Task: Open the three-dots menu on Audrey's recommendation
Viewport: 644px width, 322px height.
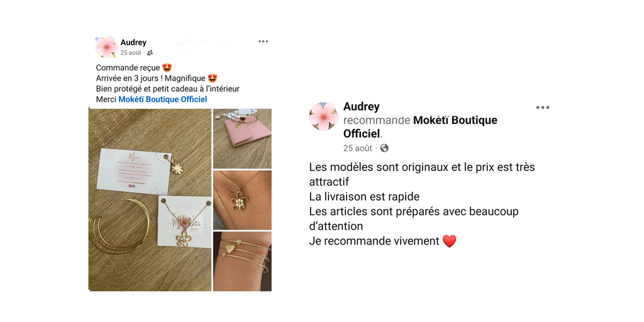Action: (x=543, y=108)
